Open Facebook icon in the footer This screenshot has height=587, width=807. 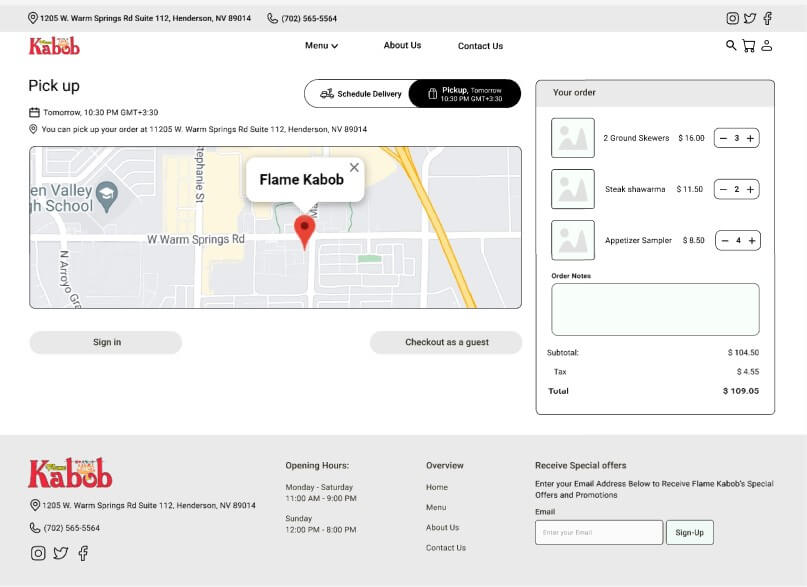(83, 553)
